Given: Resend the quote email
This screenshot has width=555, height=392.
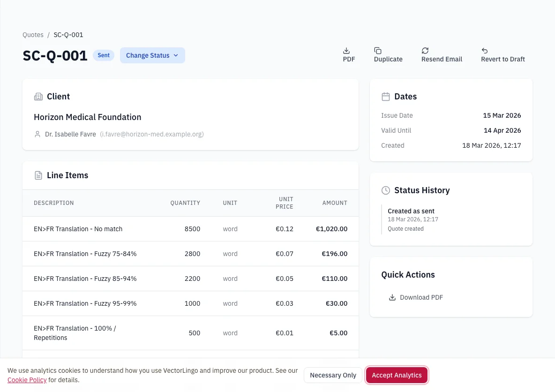Looking at the screenshot, I should [x=442, y=55].
